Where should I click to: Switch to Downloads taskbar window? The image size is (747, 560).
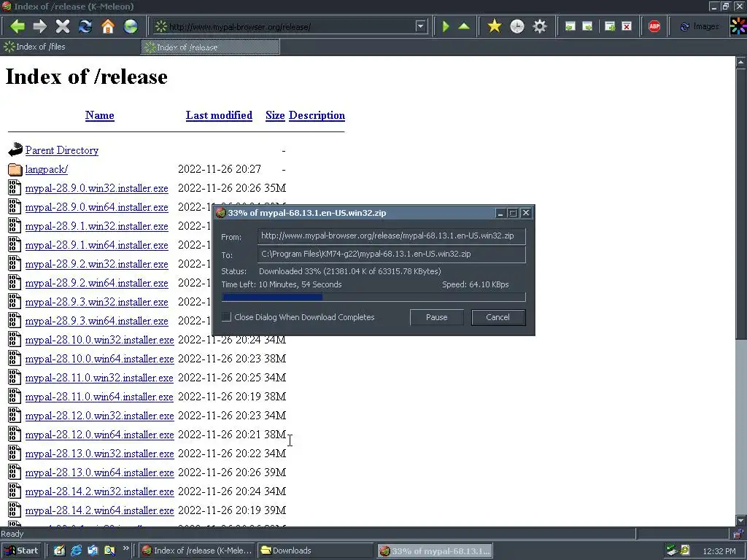pos(317,551)
